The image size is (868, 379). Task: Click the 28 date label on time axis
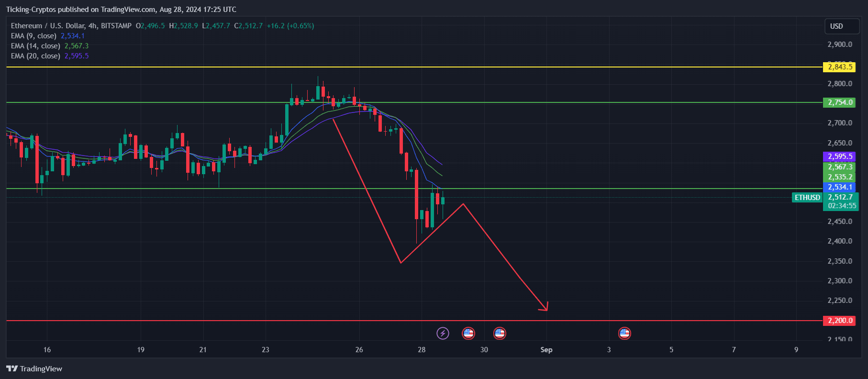pyautogui.click(x=422, y=350)
